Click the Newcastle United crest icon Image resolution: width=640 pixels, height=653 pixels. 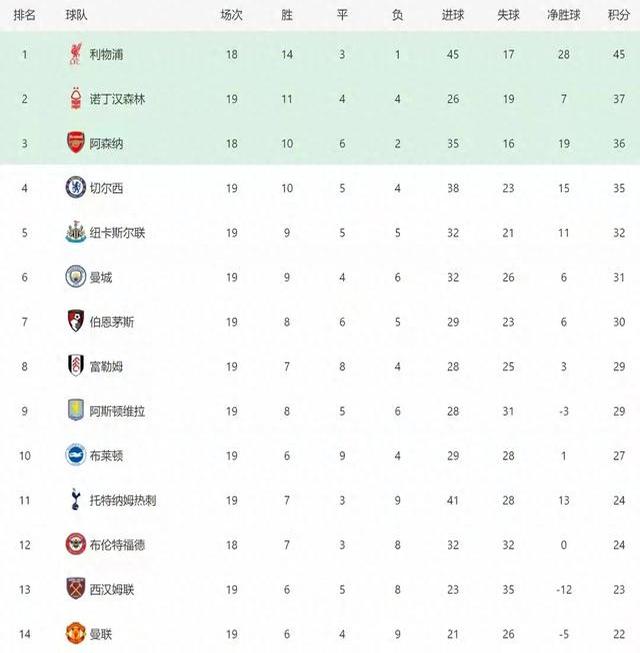[75, 233]
